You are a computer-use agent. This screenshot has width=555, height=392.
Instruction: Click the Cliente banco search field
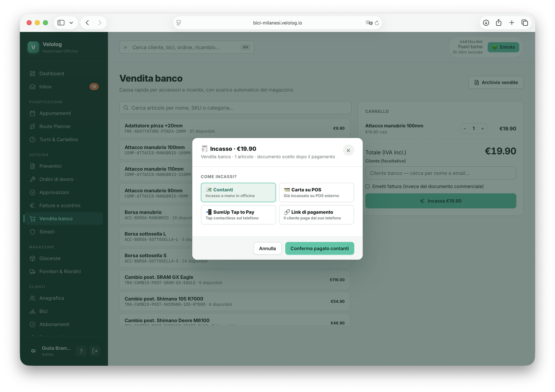click(x=441, y=173)
